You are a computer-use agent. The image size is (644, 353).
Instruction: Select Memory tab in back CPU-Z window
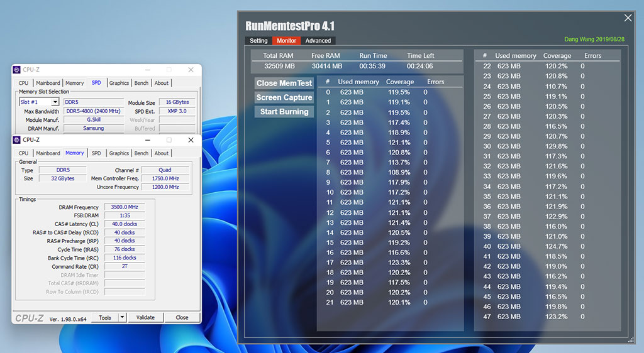click(74, 83)
